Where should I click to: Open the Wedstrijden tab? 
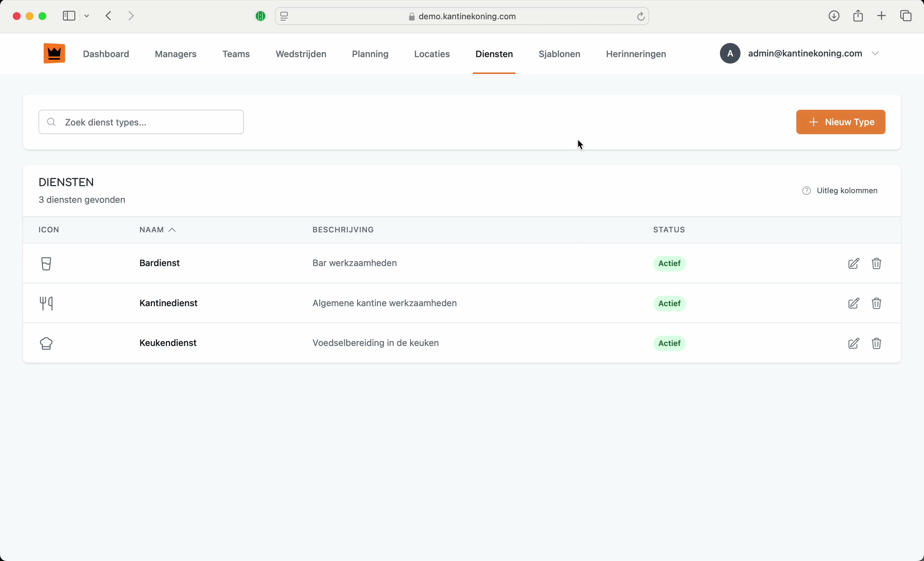point(301,54)
